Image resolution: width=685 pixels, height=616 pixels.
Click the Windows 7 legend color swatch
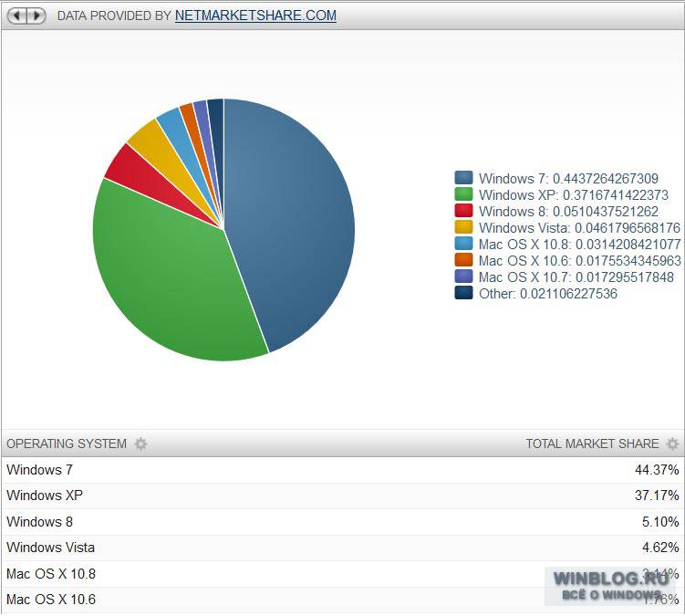click(x=463, y=178)
